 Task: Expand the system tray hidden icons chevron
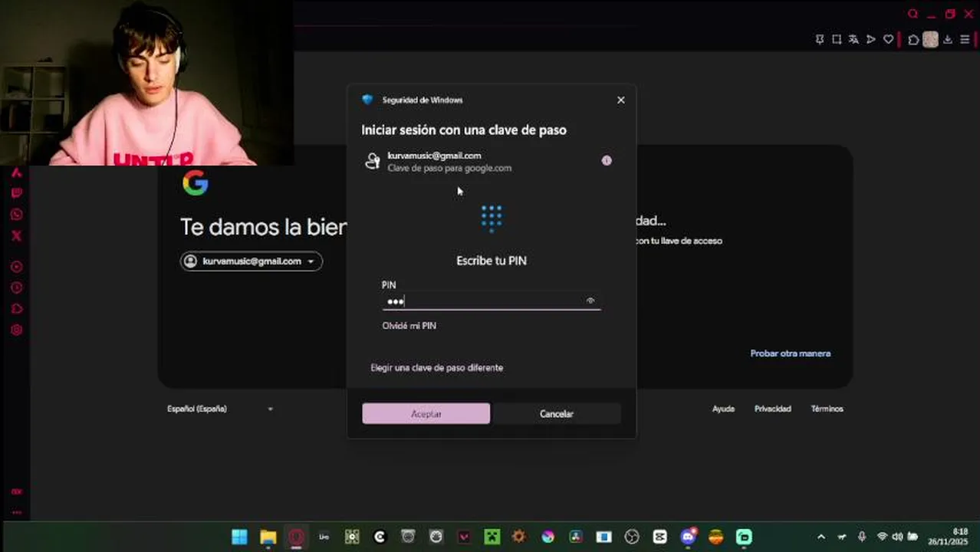[x=821, y=537]
